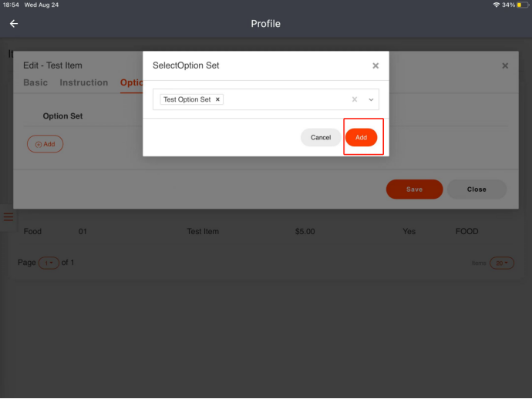Close the Edit - Test Item panel
Viewport: 532px width, 399px height.
click(505, 66)
